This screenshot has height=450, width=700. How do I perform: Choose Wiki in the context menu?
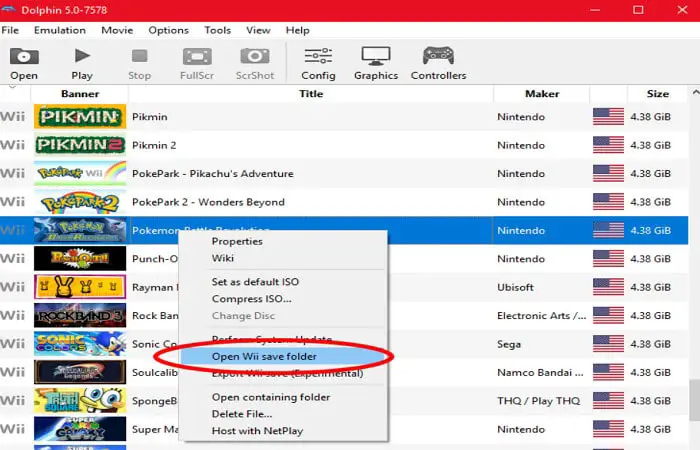[223, 258]
